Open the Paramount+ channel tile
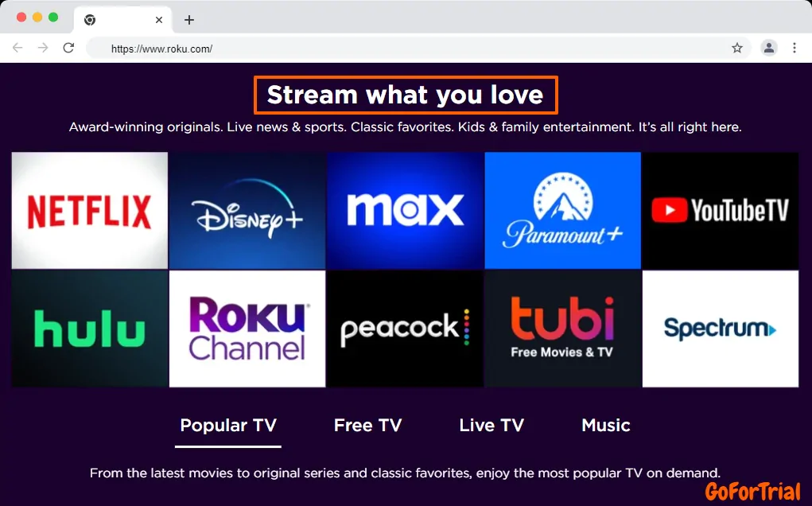 [x=562, y=210]
